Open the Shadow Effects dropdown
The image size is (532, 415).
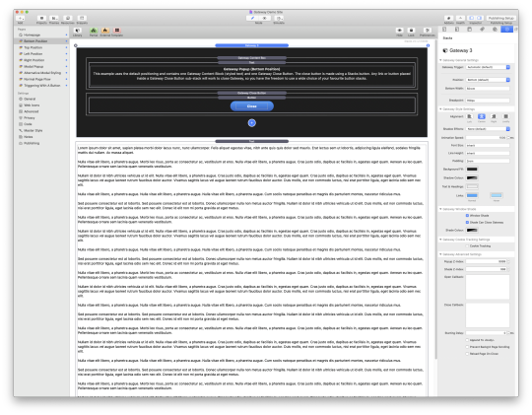pos(488,129)
